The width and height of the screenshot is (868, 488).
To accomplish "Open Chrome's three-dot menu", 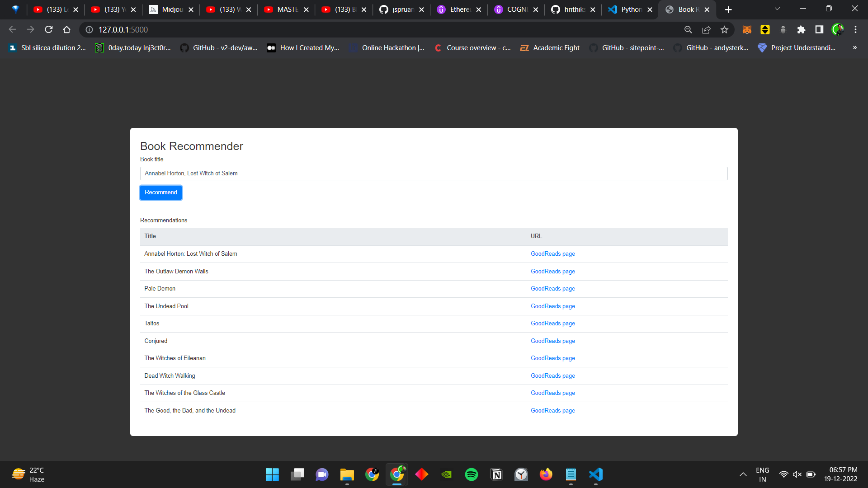I will pos(856,29).
